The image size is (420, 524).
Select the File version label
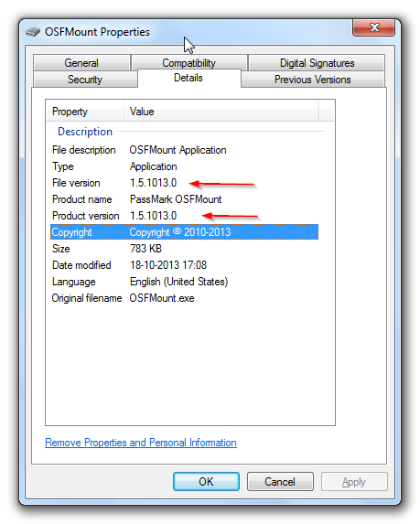pos(76,183)
